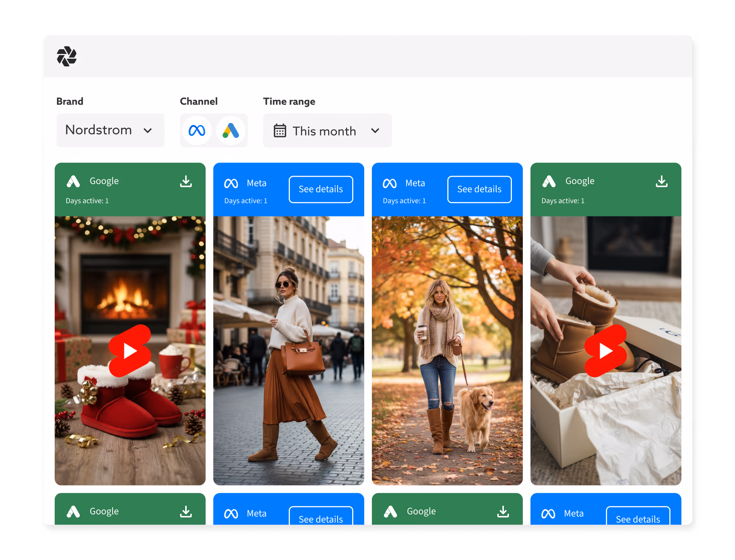Image resolution: width=735 pixels, height=560 pixels.
Task: Open the Nordstrom brand dropdown
Action: click(x=110, y=131)
